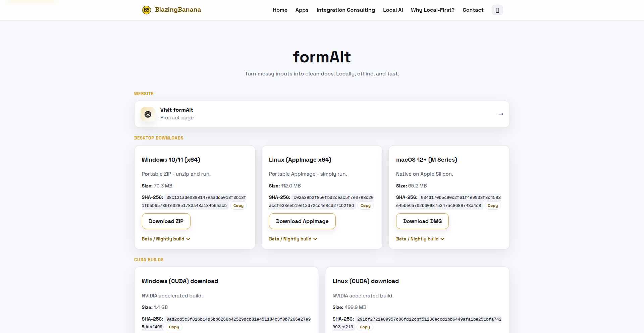Open the Local AI page
This screenshot has width=644, height=333.
pyautogui.click(x=393, y=10)
